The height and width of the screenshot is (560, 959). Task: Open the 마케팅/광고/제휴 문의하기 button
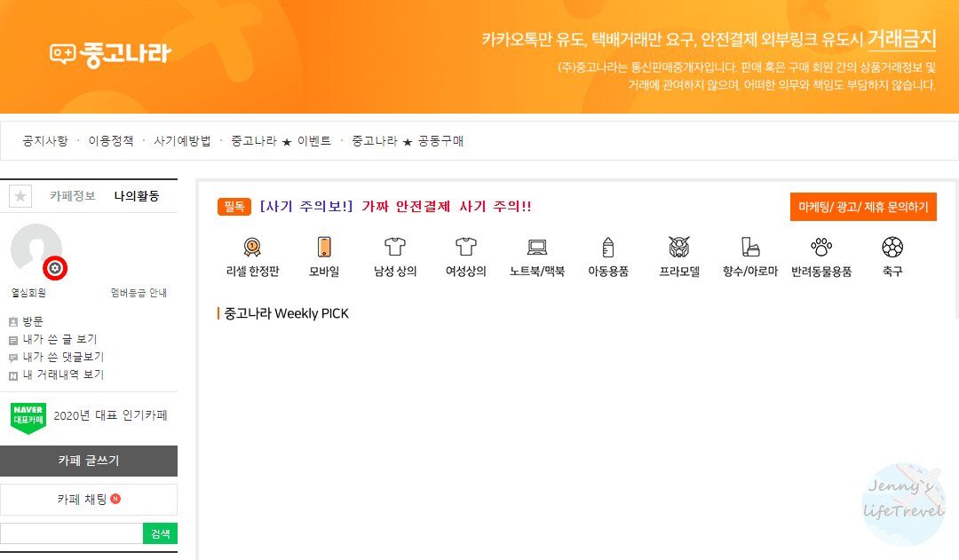pyautogui.click(x=863, y=206)
